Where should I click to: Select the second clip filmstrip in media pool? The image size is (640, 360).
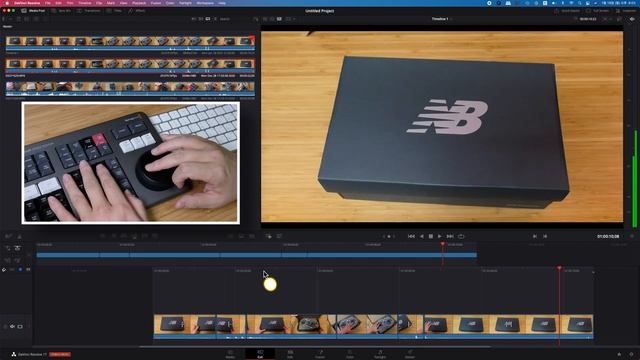[130, 66]
